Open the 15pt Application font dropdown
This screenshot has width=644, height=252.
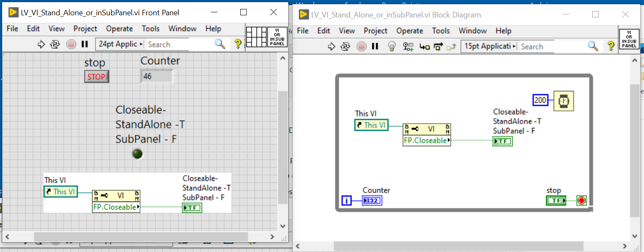coord(490,46)
